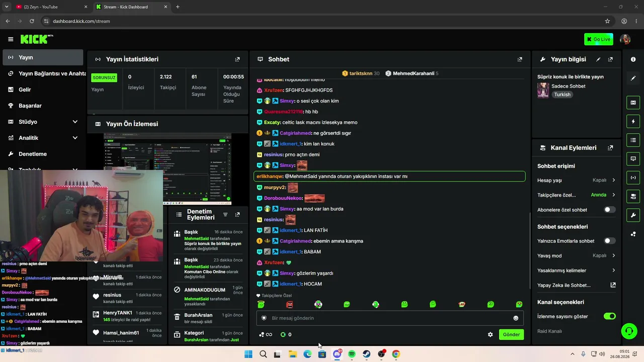Pop out the Denetim Eylemleri panel

[x=237, y=215]
